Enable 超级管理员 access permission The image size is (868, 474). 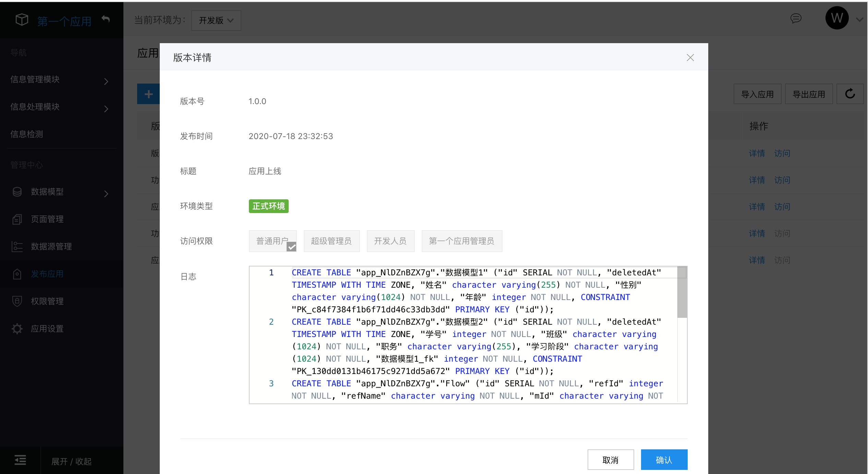click(330, 240)
